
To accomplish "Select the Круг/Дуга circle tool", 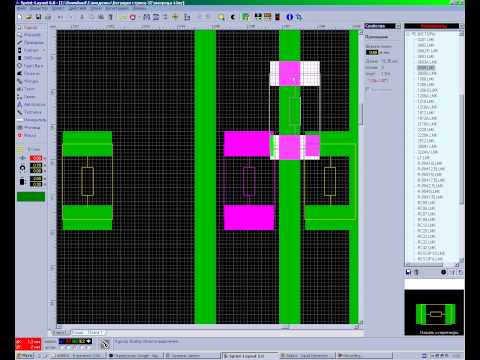I will [30, 66].
